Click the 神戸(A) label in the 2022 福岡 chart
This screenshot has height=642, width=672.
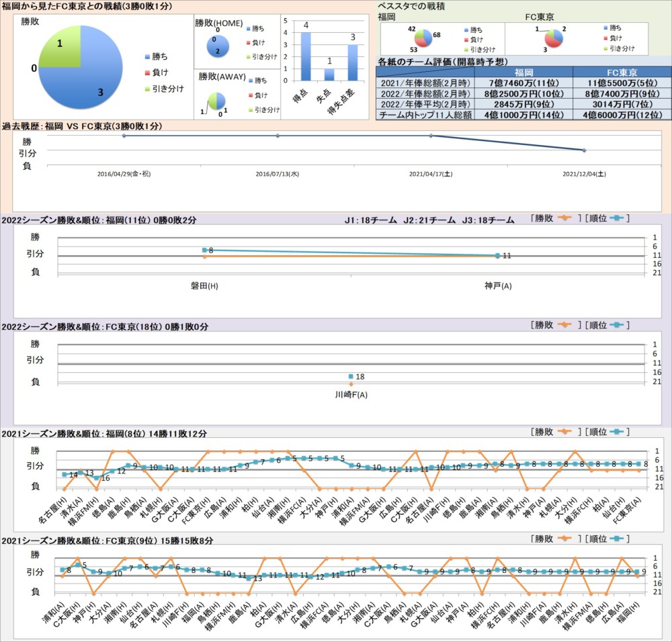tap(498, 285)
